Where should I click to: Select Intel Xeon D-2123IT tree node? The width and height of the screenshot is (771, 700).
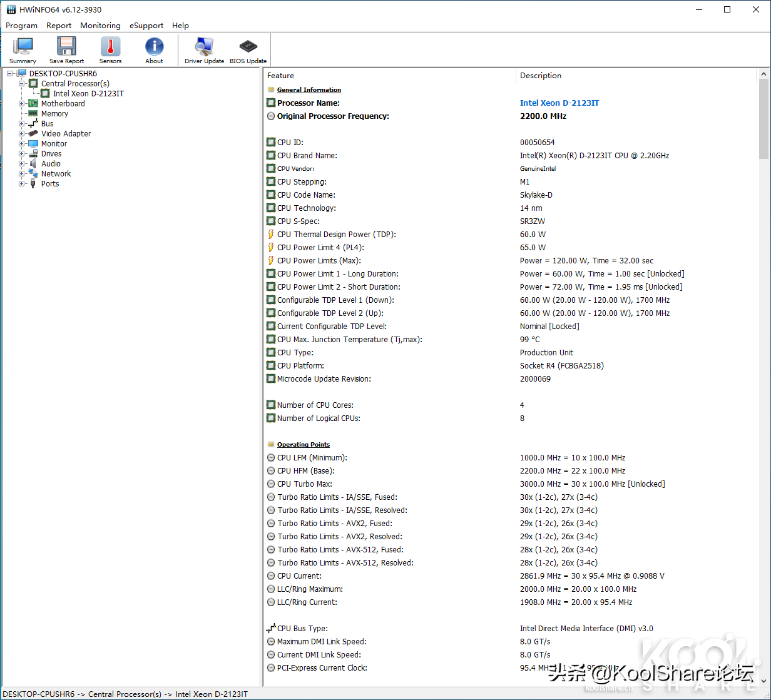point(88,94)
